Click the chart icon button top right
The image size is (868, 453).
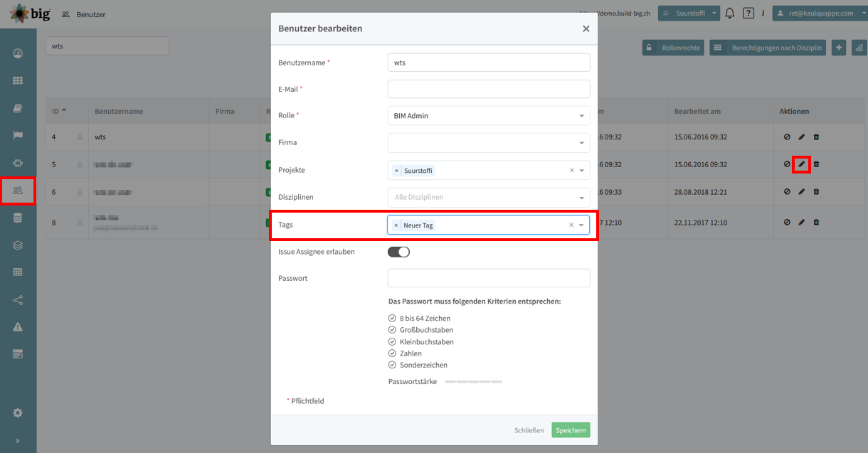pyautogui.click(x=859, y=48)
